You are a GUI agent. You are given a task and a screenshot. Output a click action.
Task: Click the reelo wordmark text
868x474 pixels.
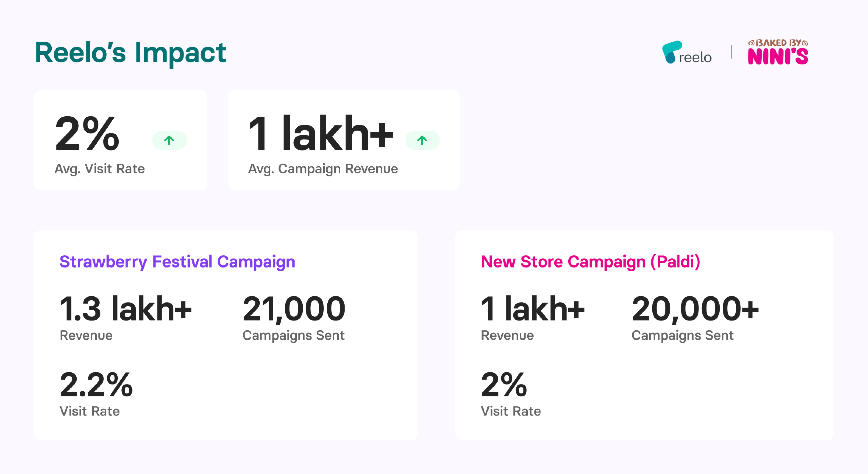pos(695,58)
